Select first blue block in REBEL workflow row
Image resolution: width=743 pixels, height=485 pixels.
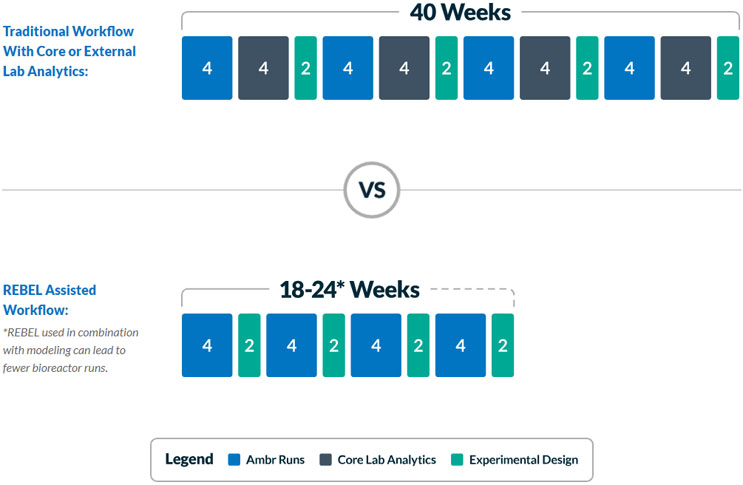pos(207,345)
